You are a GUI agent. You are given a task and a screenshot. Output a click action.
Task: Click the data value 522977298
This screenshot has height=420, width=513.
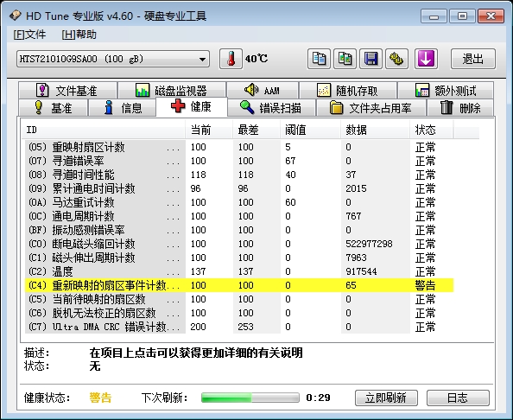click(369, 244)
